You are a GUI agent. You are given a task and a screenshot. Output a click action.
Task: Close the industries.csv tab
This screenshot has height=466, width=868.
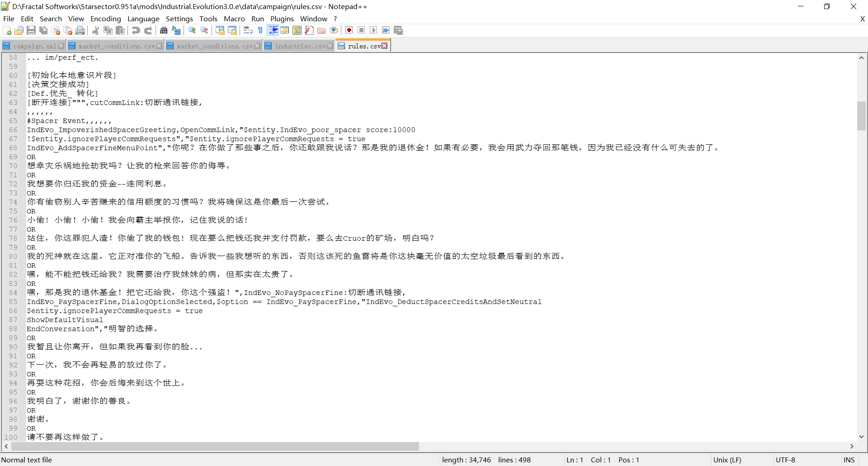330,46
